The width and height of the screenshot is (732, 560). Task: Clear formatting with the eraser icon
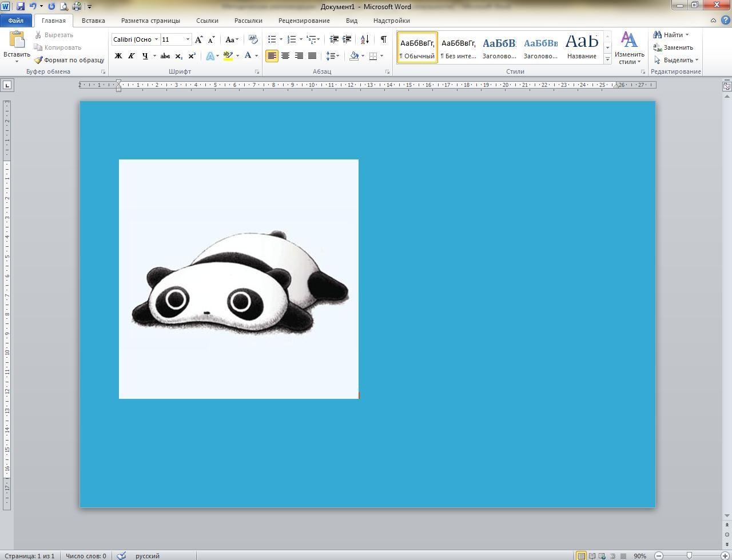pos(253,39)
